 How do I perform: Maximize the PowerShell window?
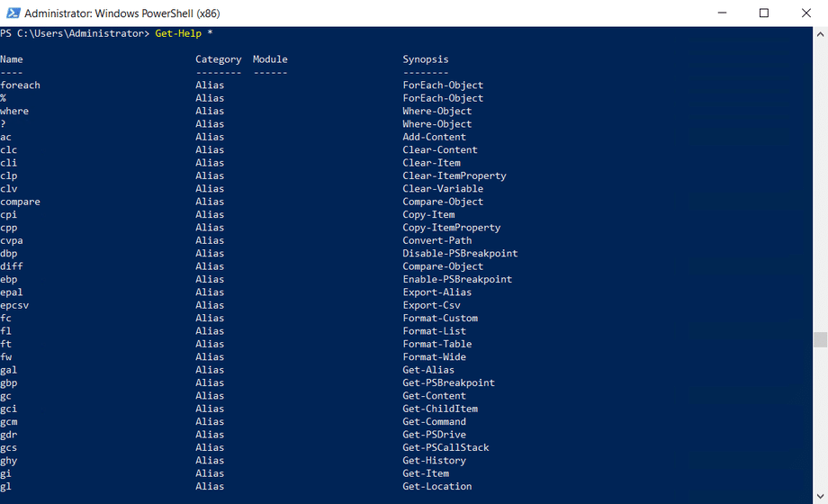(x=764, y=13)
